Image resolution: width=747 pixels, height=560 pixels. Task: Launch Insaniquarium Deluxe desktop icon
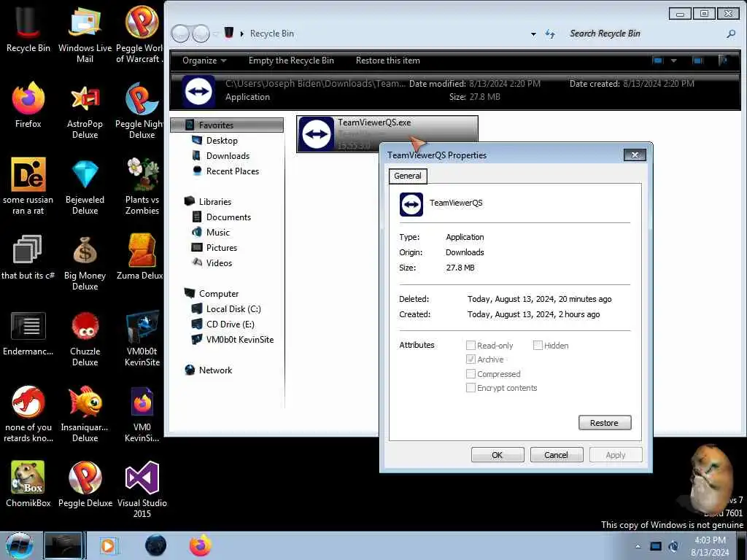pos(85,413)
